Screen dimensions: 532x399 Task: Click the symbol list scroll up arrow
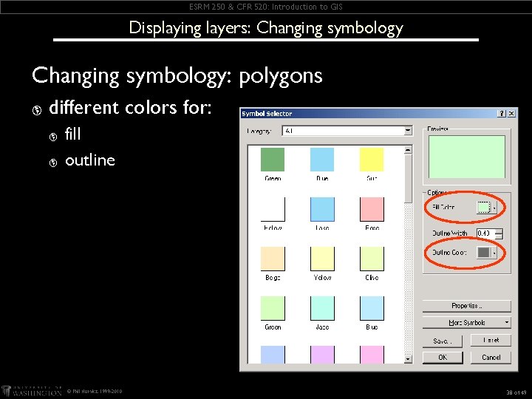(408, 149)
